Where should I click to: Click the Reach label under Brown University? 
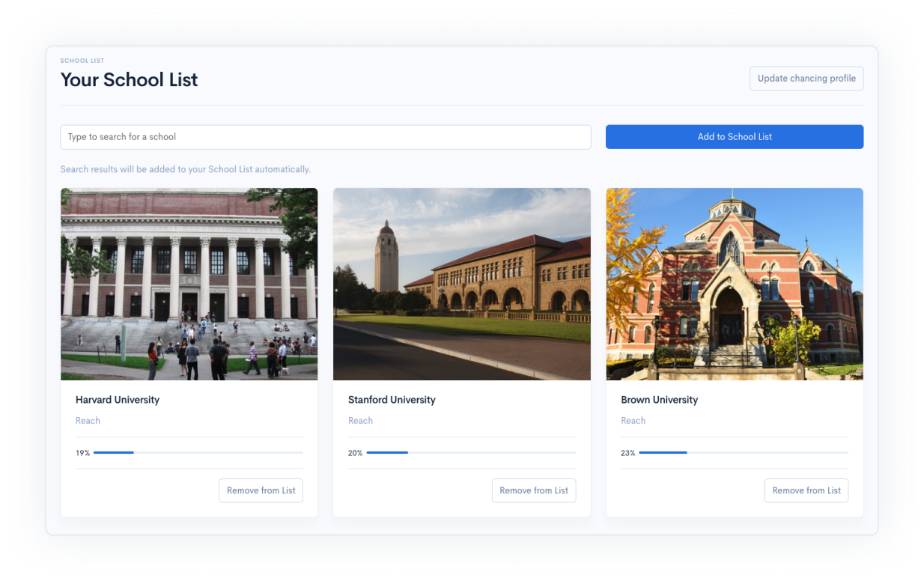pyautogui.click(x=633, y=421)
